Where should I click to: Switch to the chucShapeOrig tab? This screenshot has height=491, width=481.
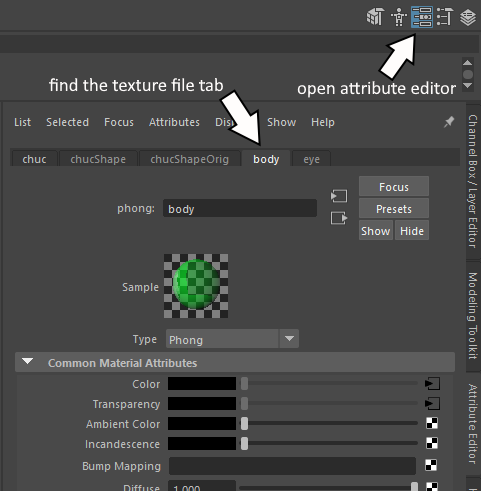189,159
